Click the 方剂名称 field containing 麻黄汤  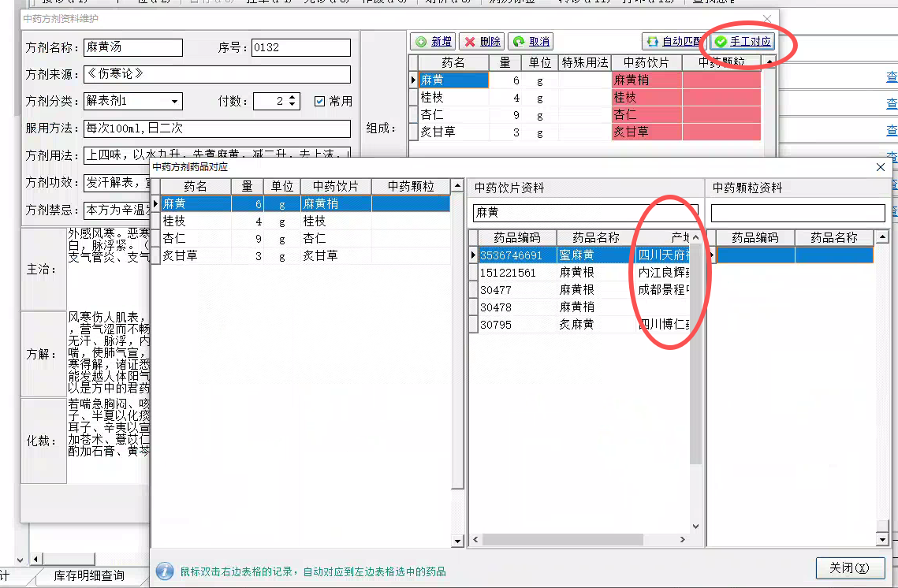[x=132, y=48]
